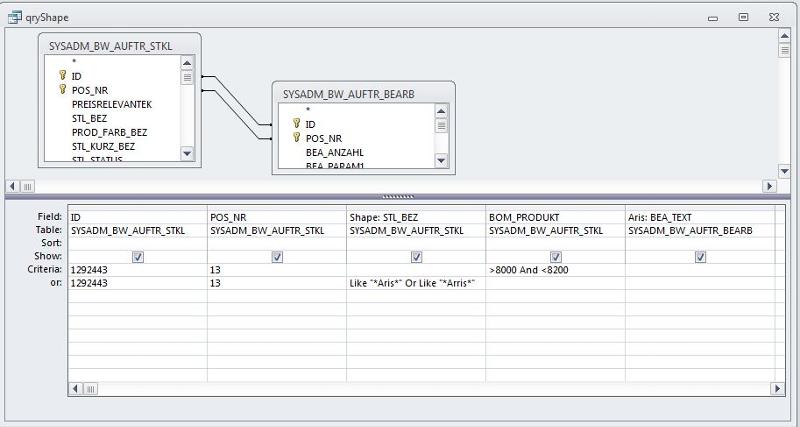Click Table cell under the ID column
This screenshot has height=427, width=800.
(138, 231)
